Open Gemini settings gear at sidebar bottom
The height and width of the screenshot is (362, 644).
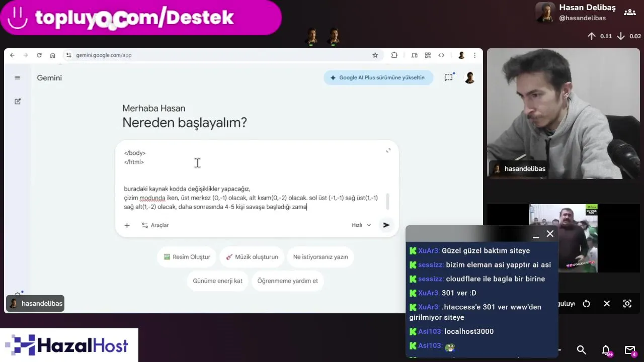18,294
